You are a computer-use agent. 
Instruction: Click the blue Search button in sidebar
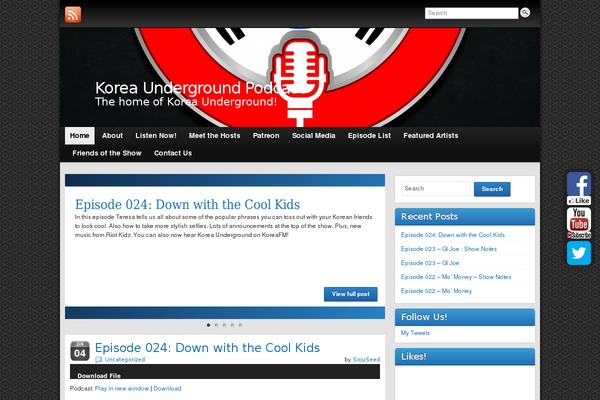click(x=492, y=189)
